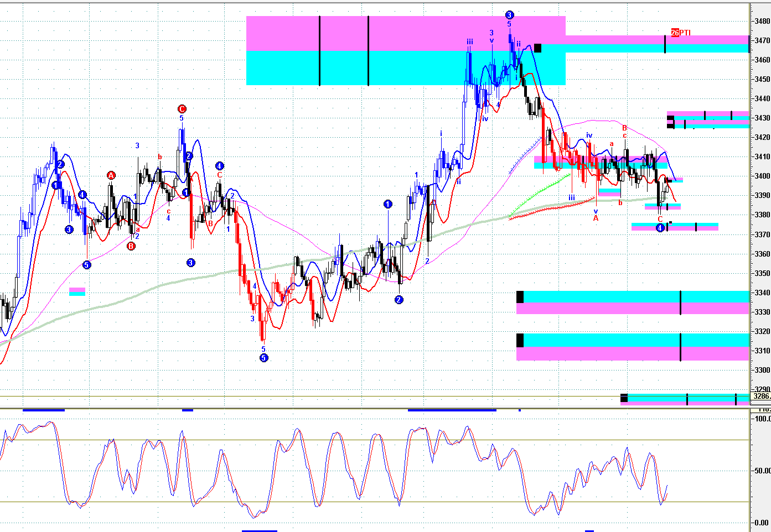Click the highlighted 3286 current price tag
The width and height of the screenshot is (771, 532).
pos(761,396)
